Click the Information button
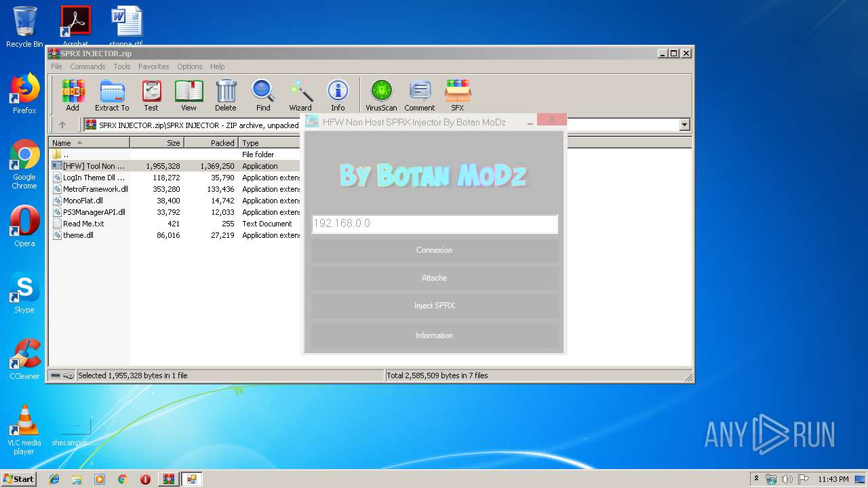The width and height of the screenshot is (868, 488). 435,335
